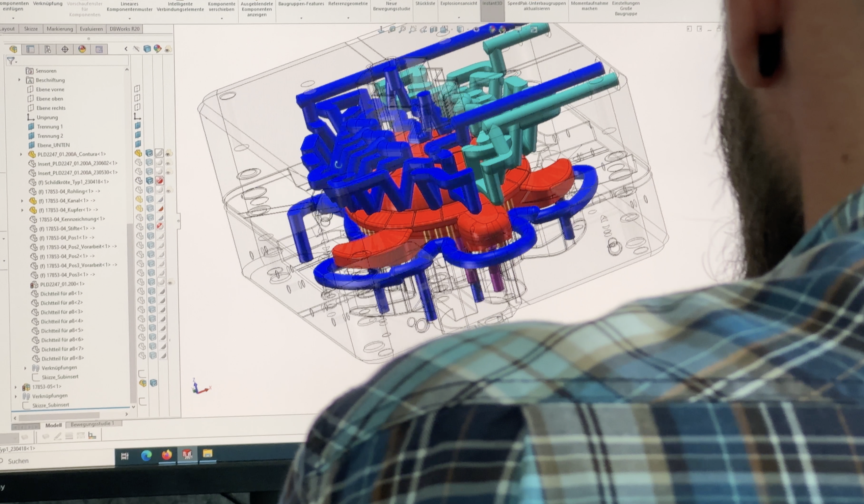Open the DimXpertManager crosshair tab
Screen dimensions: 864x504
point(65,49)
